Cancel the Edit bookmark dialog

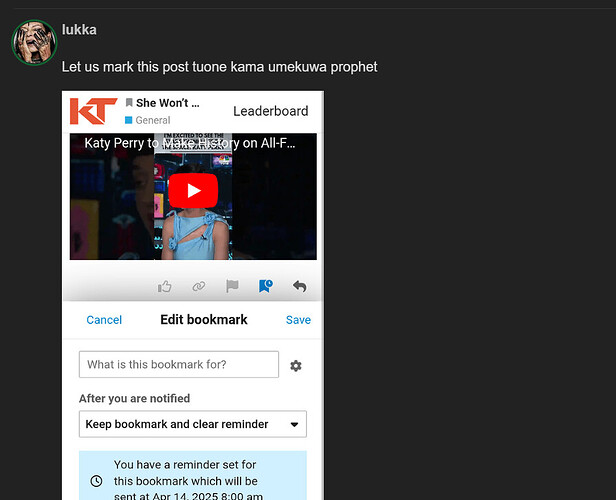[x=104, y=320]
